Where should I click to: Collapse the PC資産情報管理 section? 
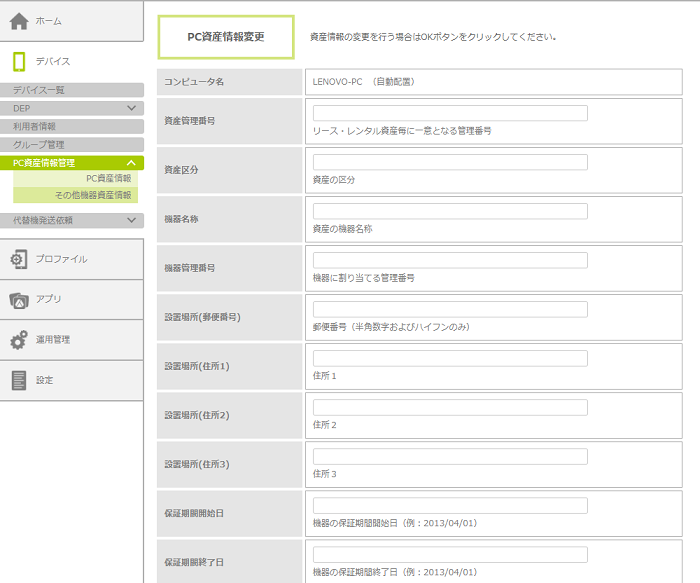coord(131,163)
